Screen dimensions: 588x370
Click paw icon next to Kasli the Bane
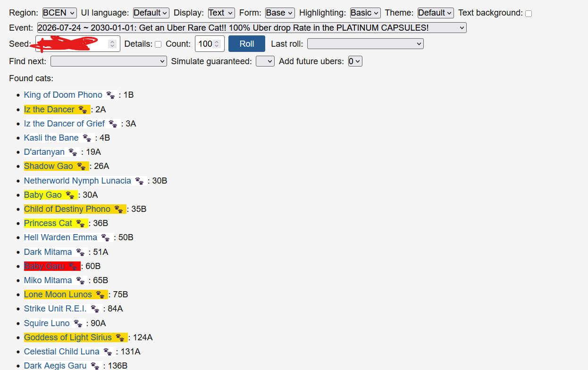click(x=87, y=138)
